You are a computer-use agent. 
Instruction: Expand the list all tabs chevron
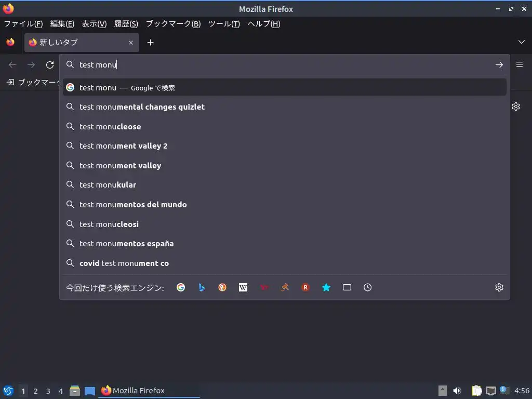coord(522,42)
